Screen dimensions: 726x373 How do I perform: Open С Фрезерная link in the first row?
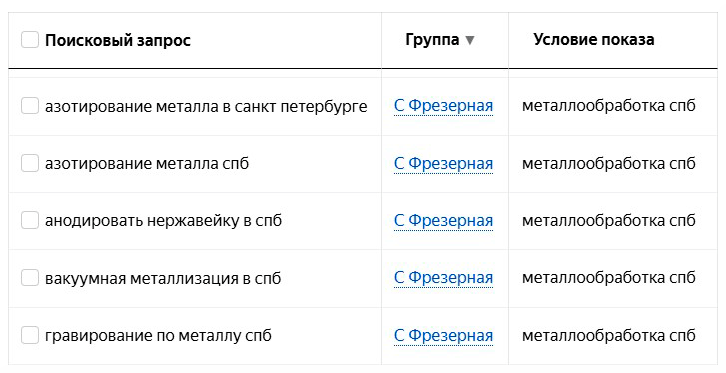(x=443, y=106)
